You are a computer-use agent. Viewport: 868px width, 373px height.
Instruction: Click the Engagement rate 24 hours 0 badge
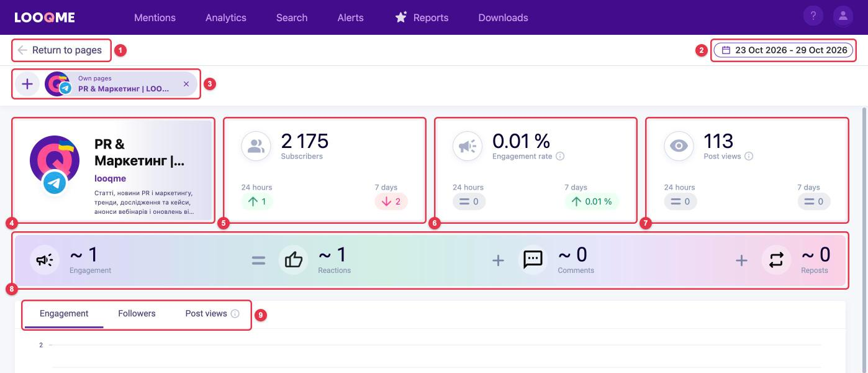click(x=469, y=201)
